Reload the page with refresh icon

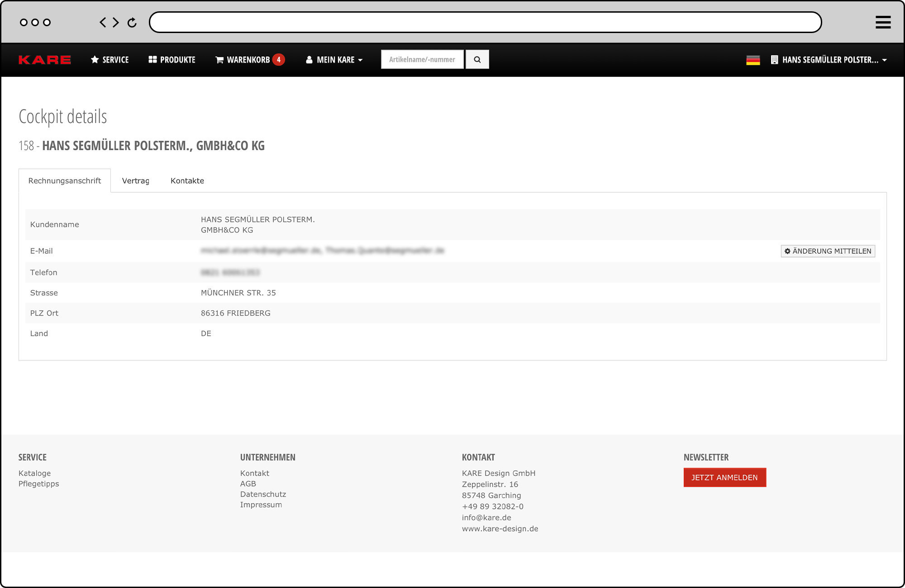point(132,22)
